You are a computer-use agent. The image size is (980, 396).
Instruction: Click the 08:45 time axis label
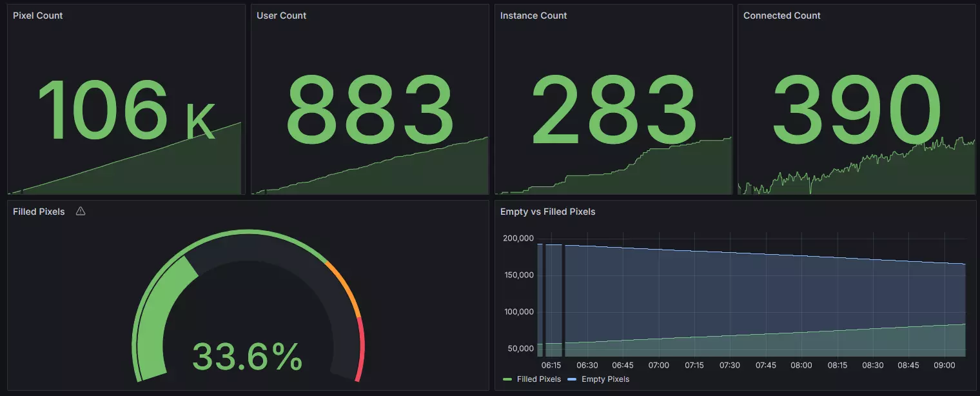(908, 365)
